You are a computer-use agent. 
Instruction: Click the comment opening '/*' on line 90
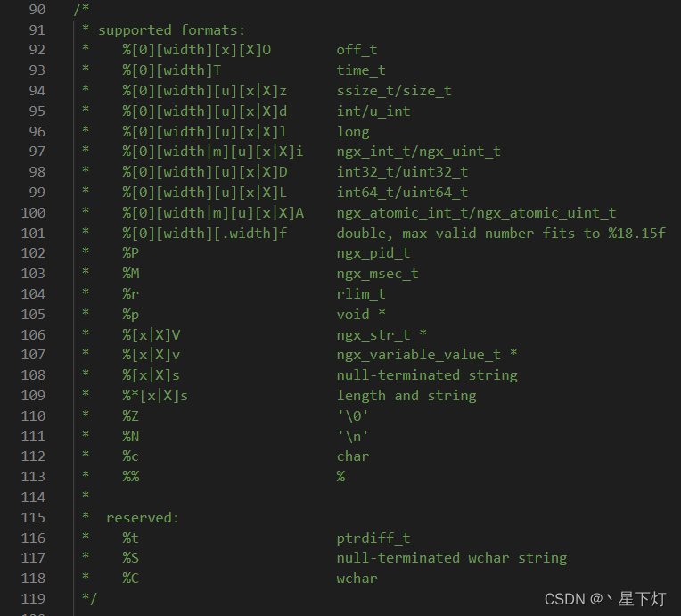(x=81, y=9)
